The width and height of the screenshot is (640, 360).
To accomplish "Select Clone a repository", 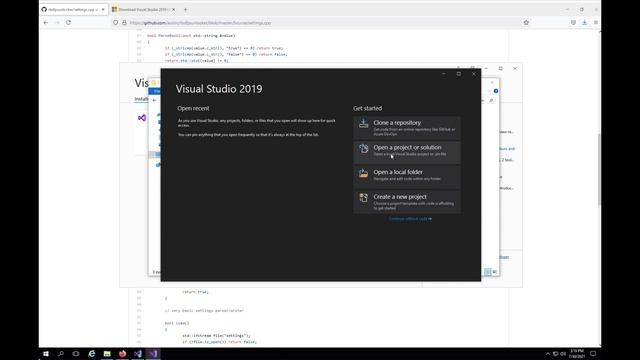I will tap(407, 128).
